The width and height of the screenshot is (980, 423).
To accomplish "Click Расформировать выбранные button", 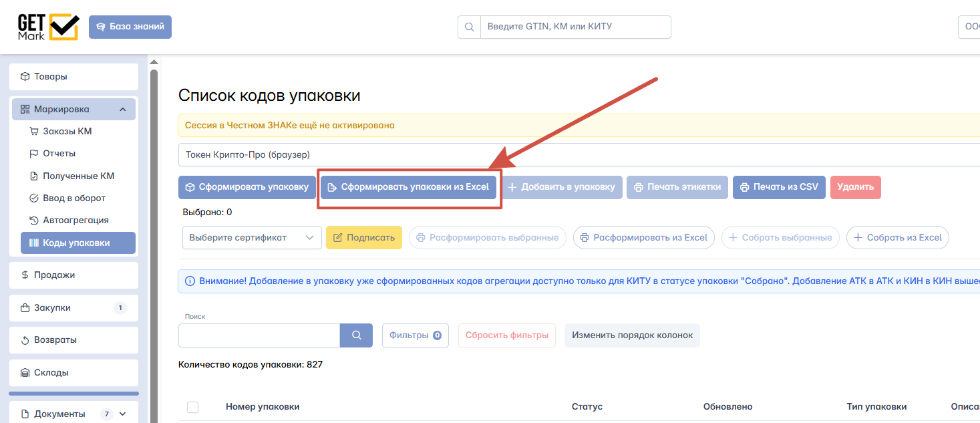I will click(x=488, y=237).
